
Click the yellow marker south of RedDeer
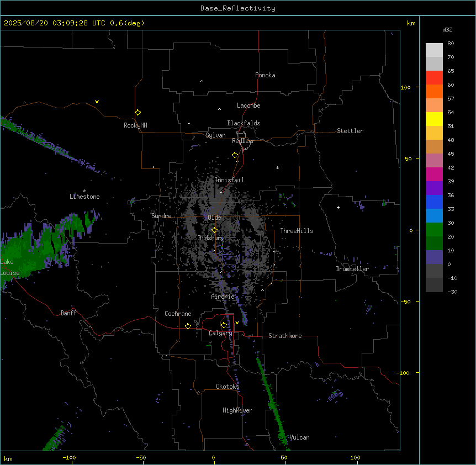(235, 155)
